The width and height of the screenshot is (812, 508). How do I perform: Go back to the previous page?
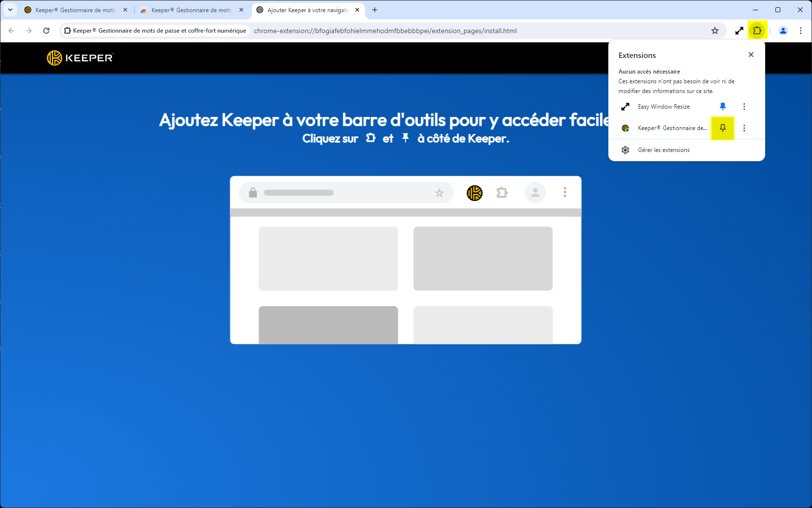click(11, 31)
